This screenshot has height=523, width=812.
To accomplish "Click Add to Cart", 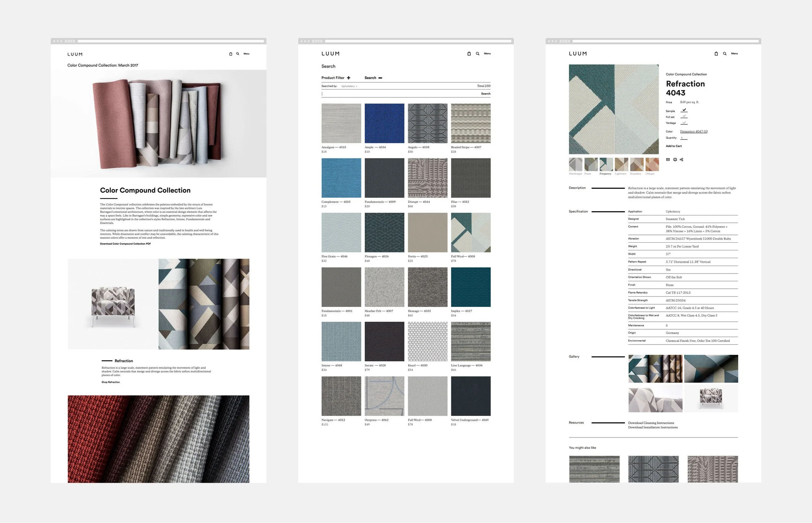I will point(673,146).
